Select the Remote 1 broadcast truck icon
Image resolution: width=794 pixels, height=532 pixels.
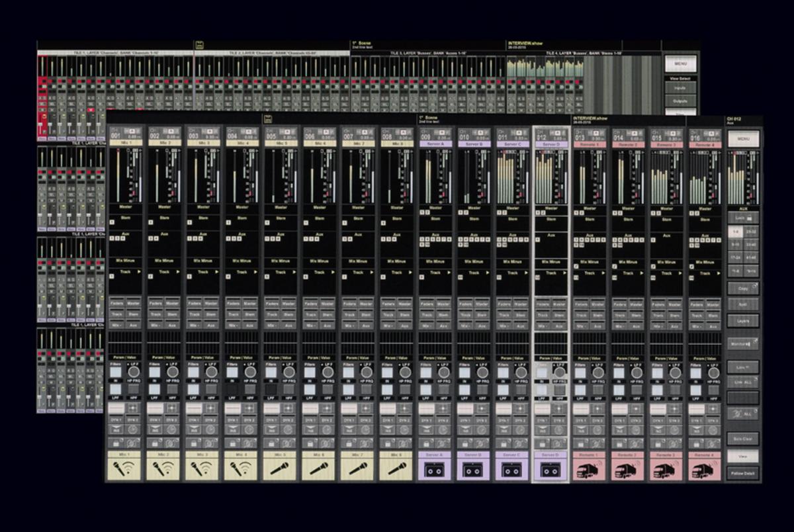click(x=590, y=469)
